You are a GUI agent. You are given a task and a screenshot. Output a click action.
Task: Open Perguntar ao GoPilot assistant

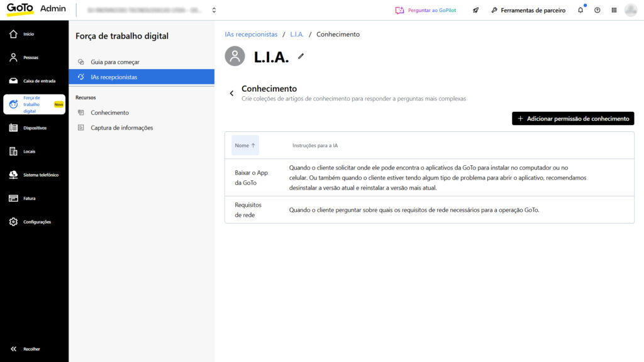pyautogui.click(x=426, y=10)
